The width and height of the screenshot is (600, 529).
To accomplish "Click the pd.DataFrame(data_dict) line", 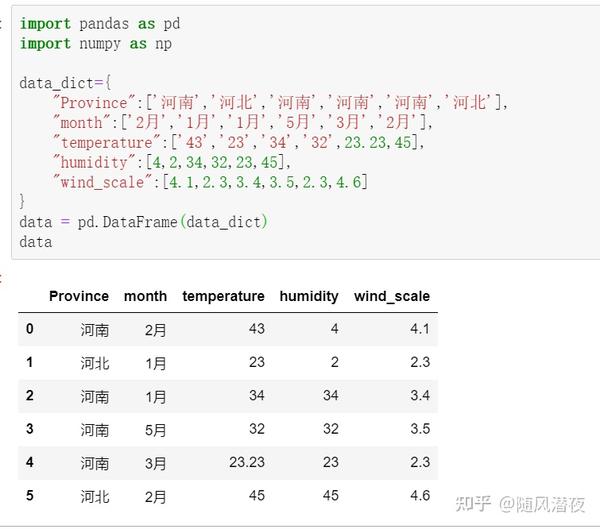I will pos(143,222).
